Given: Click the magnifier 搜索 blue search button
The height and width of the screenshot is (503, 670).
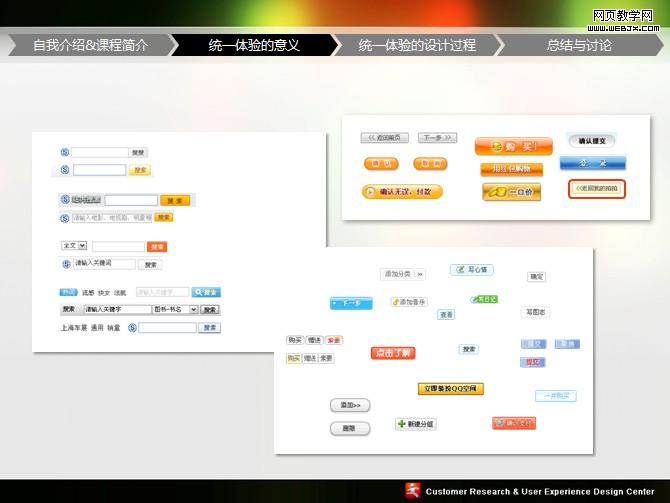Looking at the screenshot, I should (x=206, y=292).
